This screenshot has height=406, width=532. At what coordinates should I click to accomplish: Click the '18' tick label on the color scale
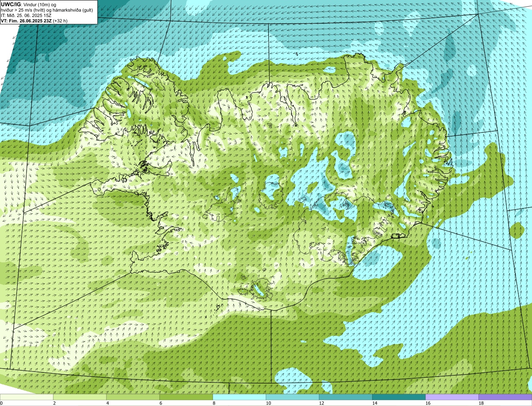click(481, 403)
